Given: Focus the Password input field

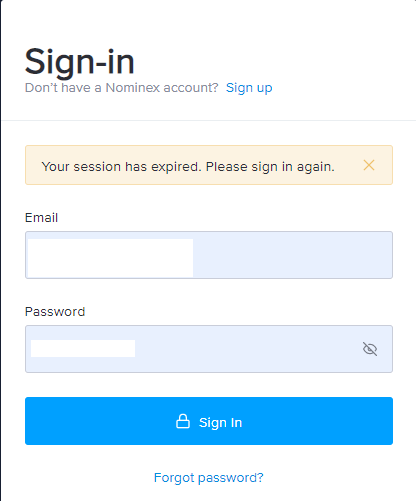Looking at the screenshot, I should (209, 349).
